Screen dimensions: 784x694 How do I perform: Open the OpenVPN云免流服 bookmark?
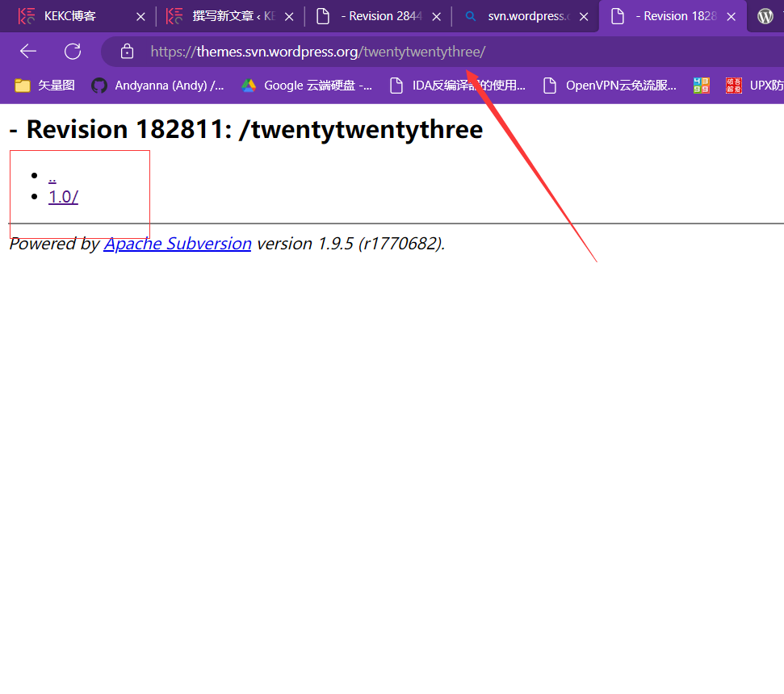tap(610, 86)
